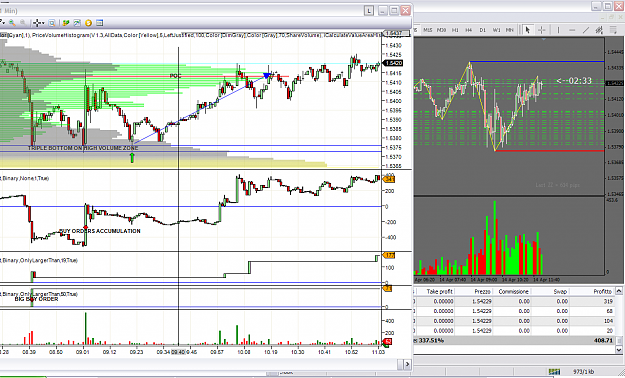Select the crosshair tool in MetaTrader toolbar
The width and height of the screenshot is (625, 378).
click(x=541, y=30)
